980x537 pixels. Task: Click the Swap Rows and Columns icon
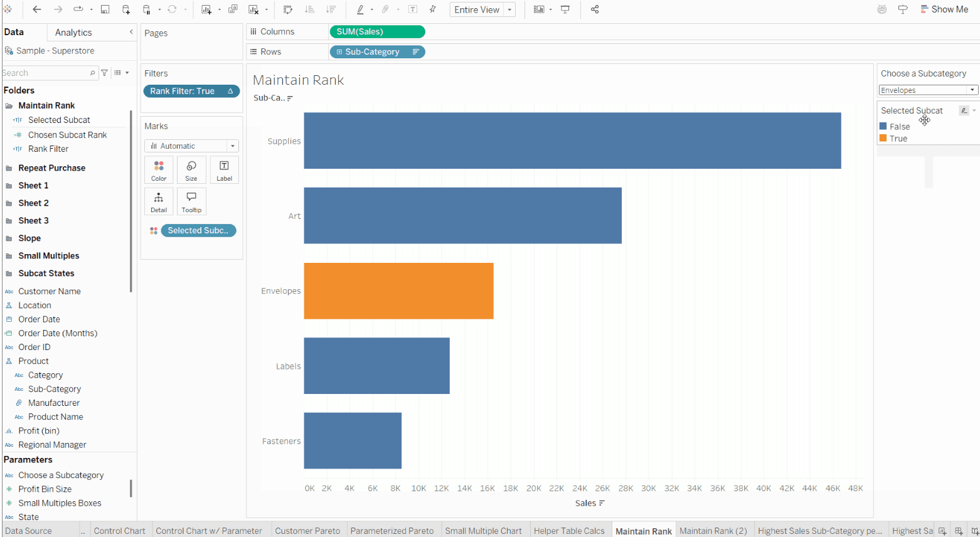click(288, 9)
